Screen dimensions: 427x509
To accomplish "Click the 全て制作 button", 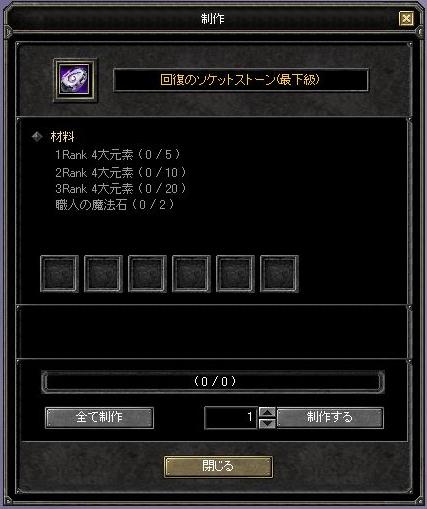I will coord(99,418).
